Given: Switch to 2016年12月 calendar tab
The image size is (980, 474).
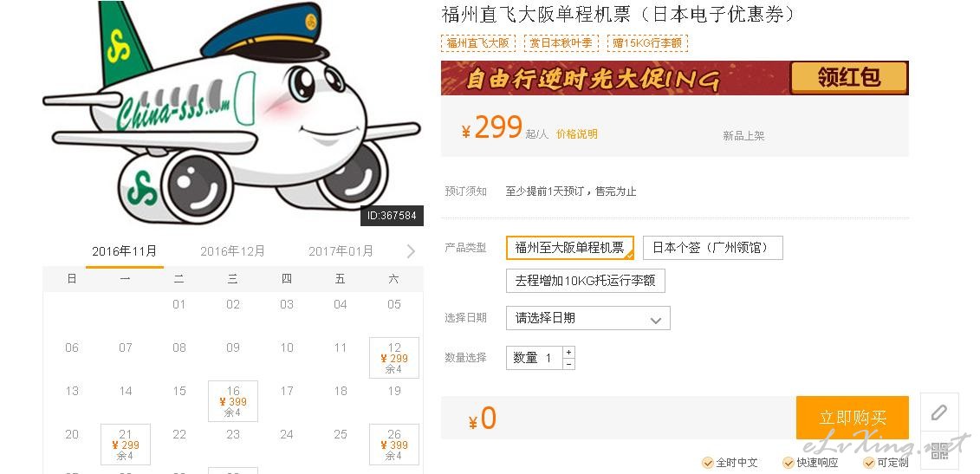Looking at the screenshot, I should point(232,251).
